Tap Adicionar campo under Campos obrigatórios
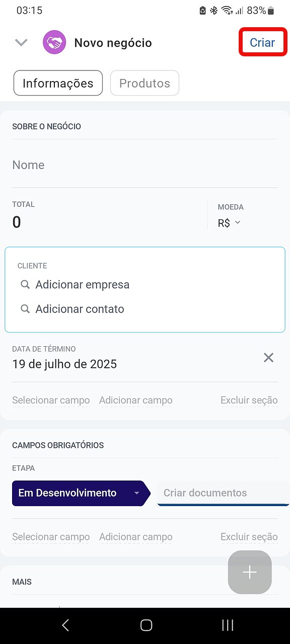Viewport: 290px width, 644px height. (136, 537)
